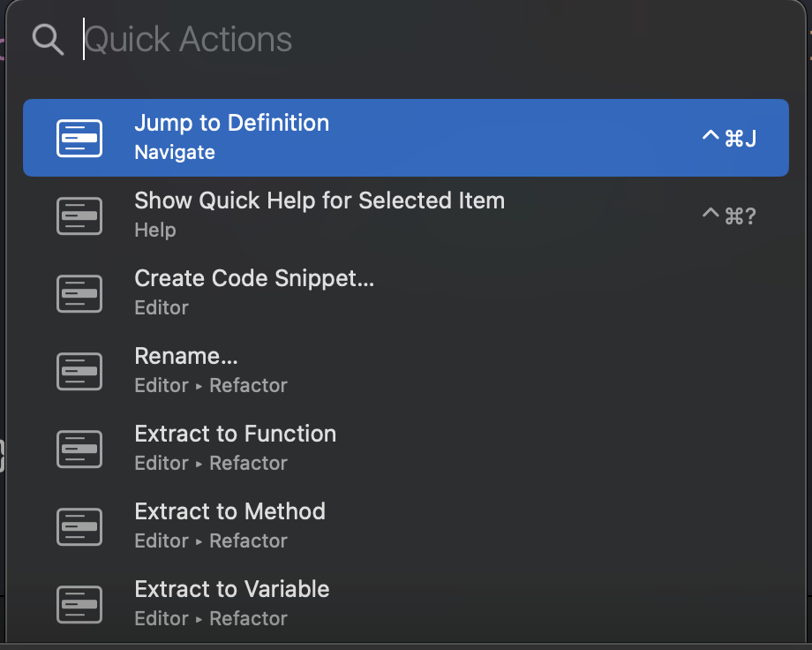The image size is (812, 650).
Task: Select the Jump to Definition action
Action: point(405,138)
